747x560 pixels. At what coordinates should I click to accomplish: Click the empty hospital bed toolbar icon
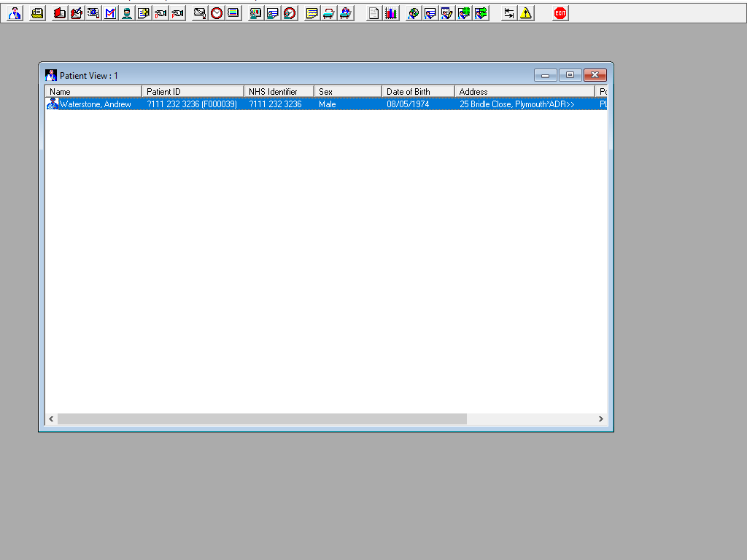329,13
